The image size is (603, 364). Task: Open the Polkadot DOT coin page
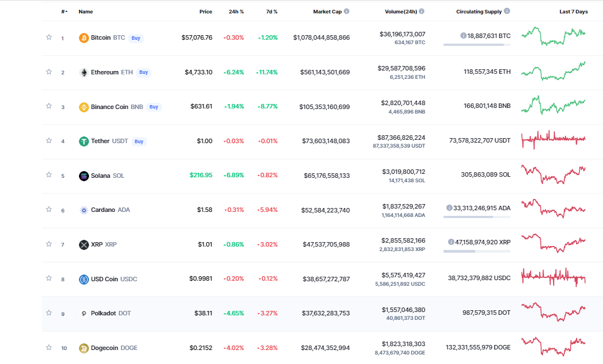coord(111,313)
